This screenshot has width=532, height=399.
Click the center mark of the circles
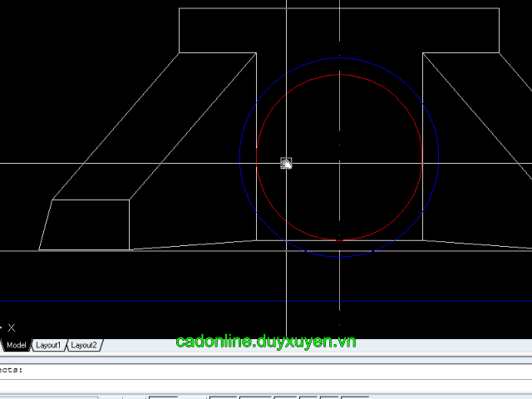point(339,145)
